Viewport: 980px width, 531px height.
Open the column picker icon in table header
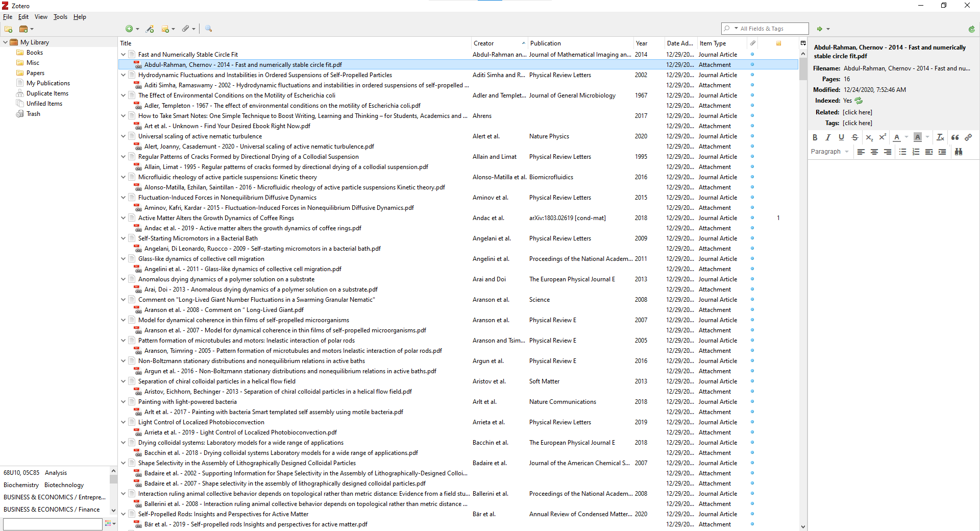click(x=803, y=43)
